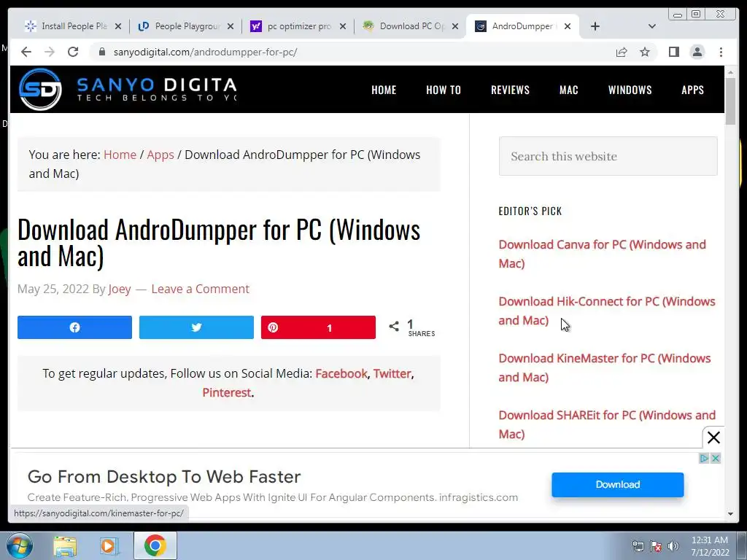Pin on Pinterest with red button
The image size is (747, 560).
pyautogui.click(x=318, y=327)
